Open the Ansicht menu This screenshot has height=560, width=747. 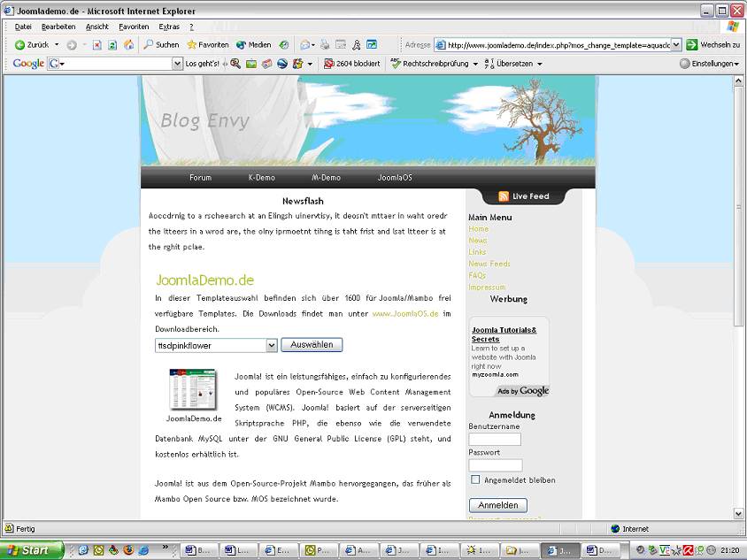click(x=97, y=27)
